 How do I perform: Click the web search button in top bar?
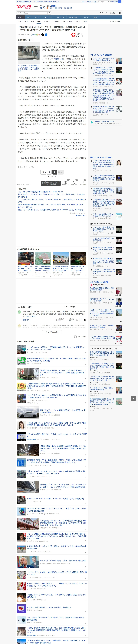coord(120,2)
